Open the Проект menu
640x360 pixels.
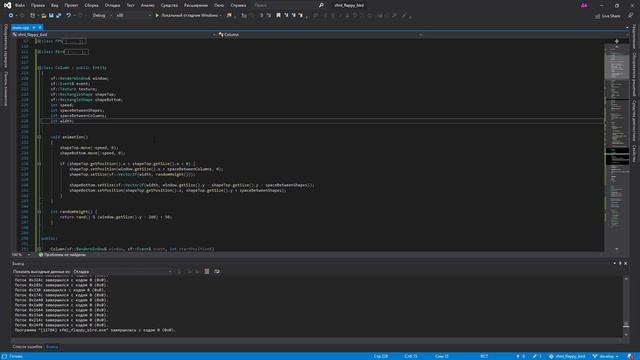click(x=71, y=5)
